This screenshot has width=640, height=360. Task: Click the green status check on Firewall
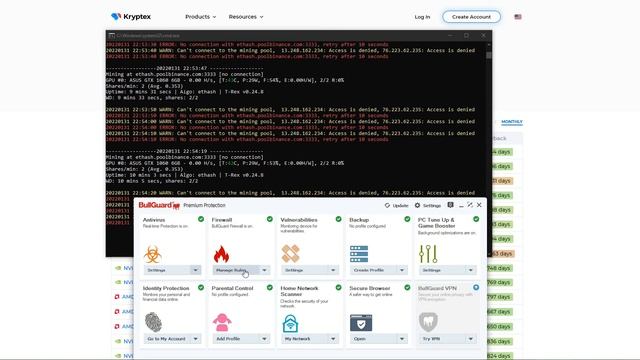(x=270, y=219)
